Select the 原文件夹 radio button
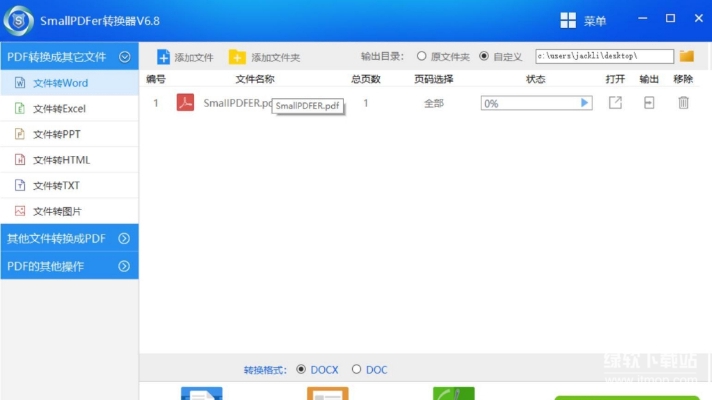This screenshot has width=712, height=400. [x=421, y=56]
